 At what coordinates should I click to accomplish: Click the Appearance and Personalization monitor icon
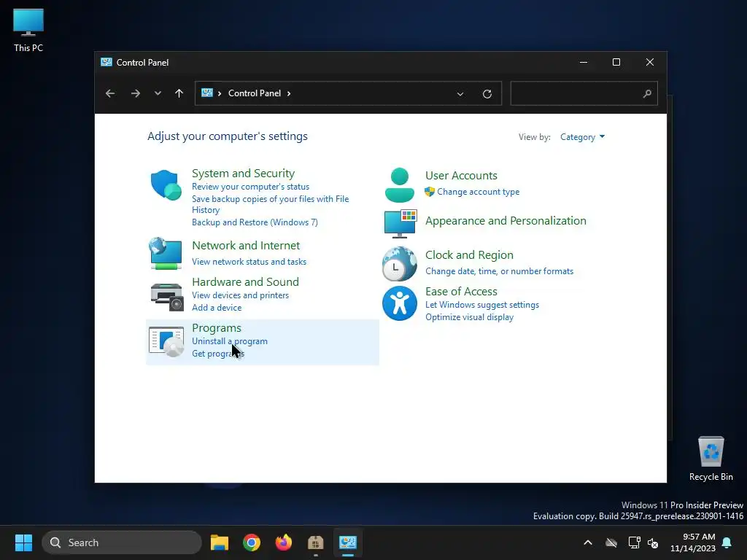click(x=400, y=223)
